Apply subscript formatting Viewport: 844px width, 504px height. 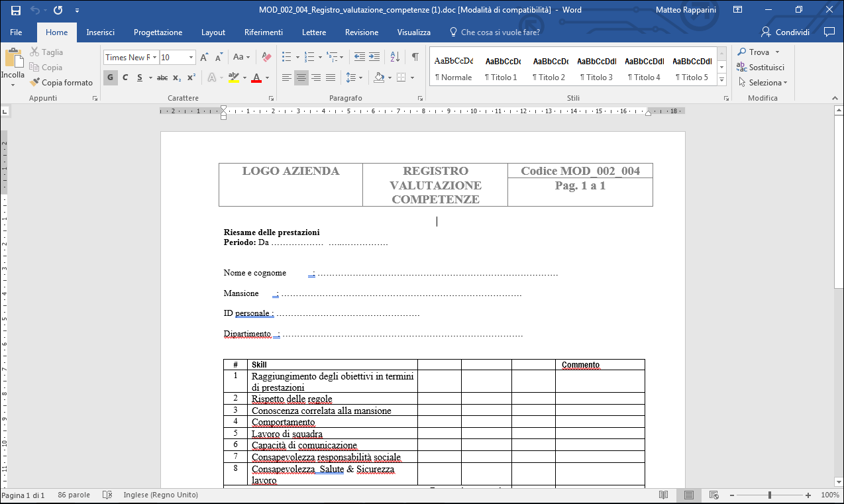coord(177,78)
